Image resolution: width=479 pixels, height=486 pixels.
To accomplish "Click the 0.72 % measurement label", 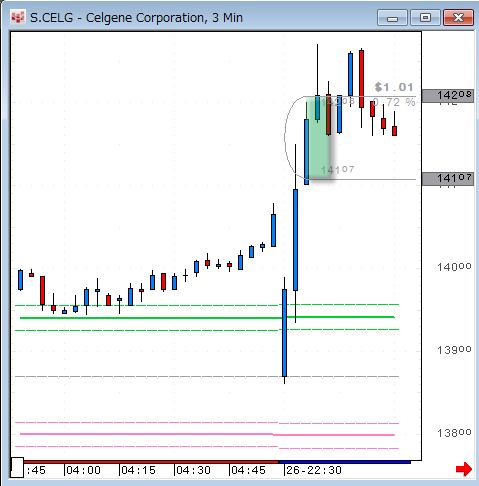I will click(394, 102).
